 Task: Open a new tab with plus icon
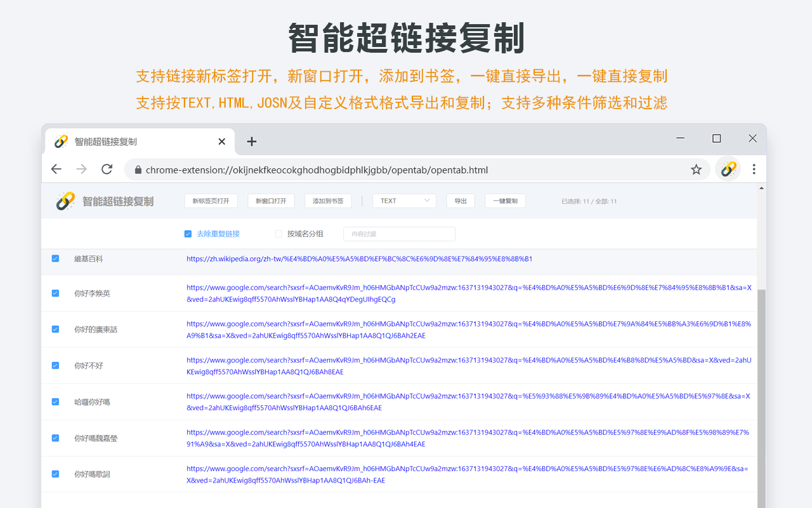tap(252, 142)
